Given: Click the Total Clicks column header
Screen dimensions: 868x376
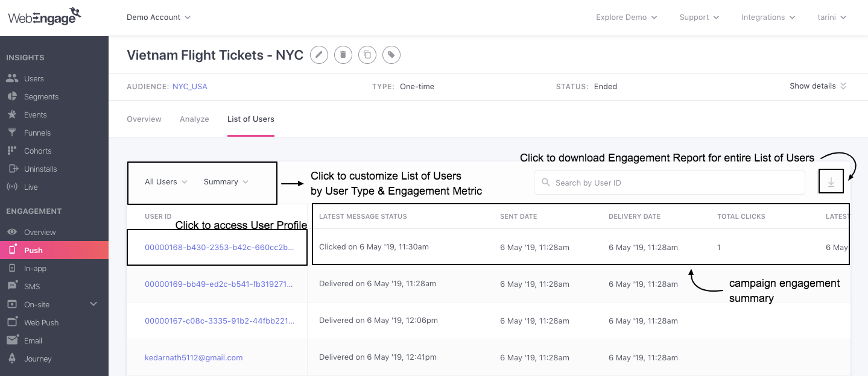Looking at the screenshot, I should pos(741,216).
